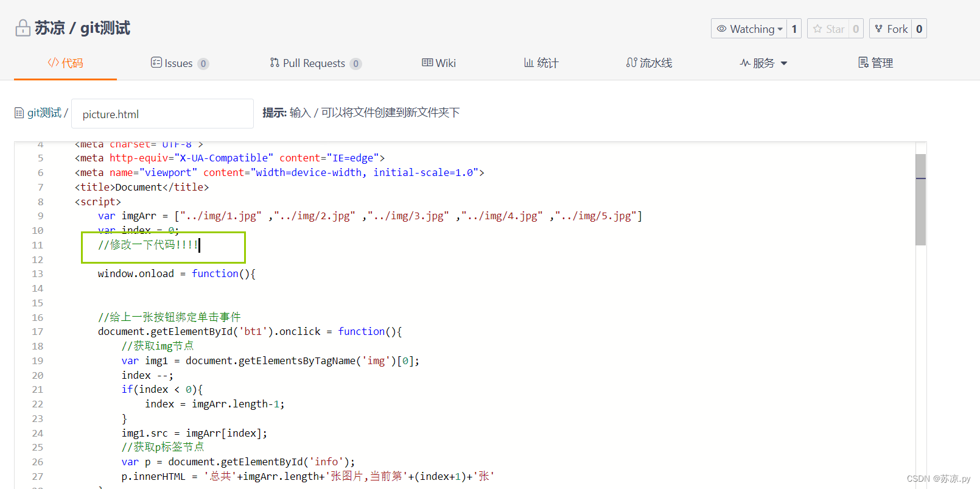Click the img1.src = imgArr[index]; line
The height and width of the screenshot is (489, 980).
[194, 433]
